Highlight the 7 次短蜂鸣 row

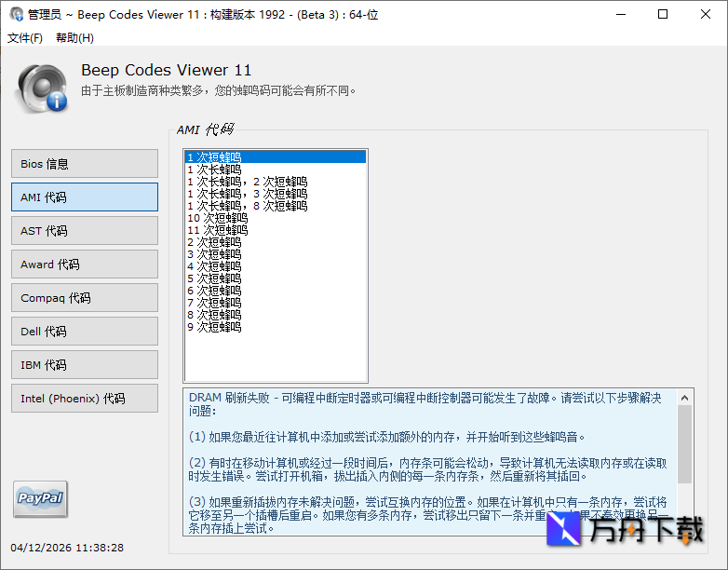(x=276, y=302)
